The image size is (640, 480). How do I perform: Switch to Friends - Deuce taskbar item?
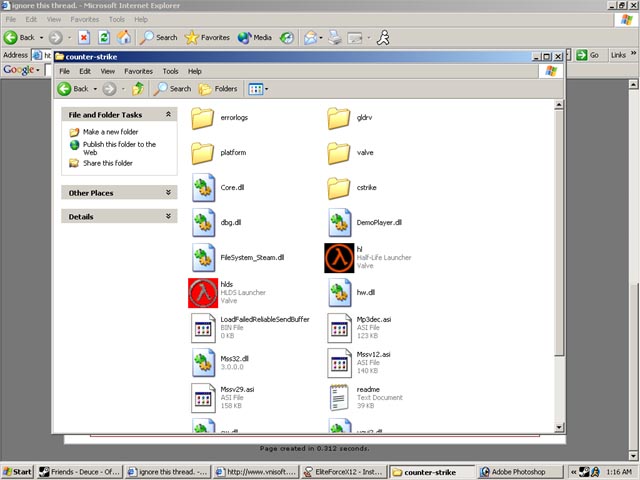coord(80,472)
